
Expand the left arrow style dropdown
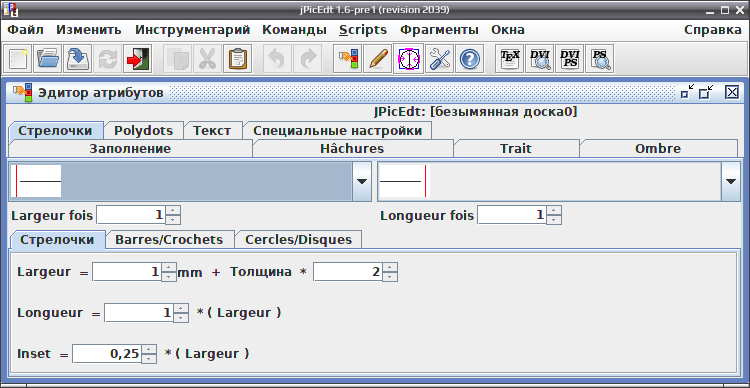click(362, 181)
